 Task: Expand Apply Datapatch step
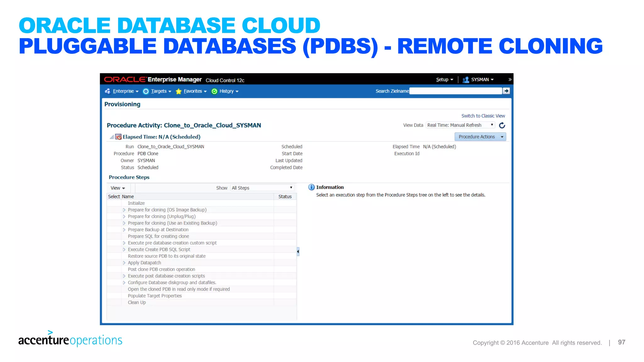pyautogui.click(x=124, y=263)
